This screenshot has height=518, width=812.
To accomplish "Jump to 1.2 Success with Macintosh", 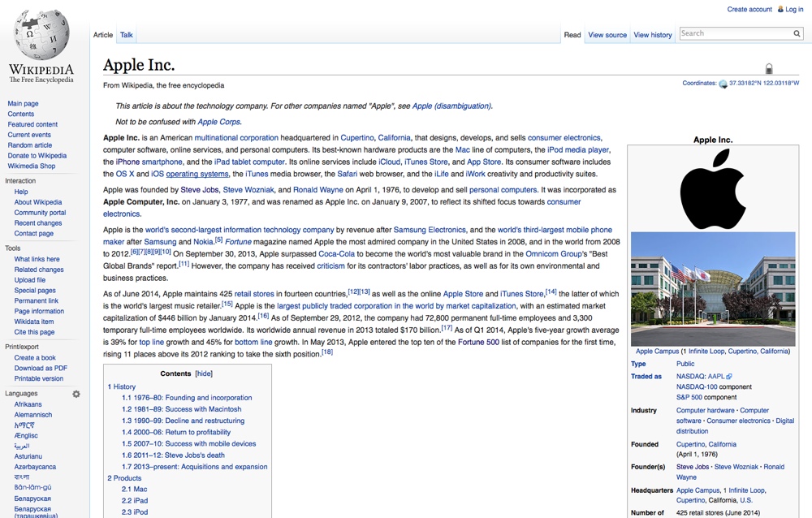I will (181, 409).
